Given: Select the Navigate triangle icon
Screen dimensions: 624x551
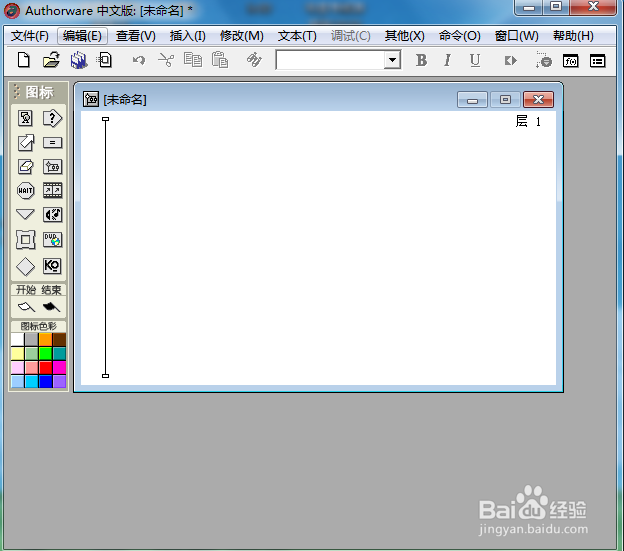Looking at the screenshot, I should [25, 214].
